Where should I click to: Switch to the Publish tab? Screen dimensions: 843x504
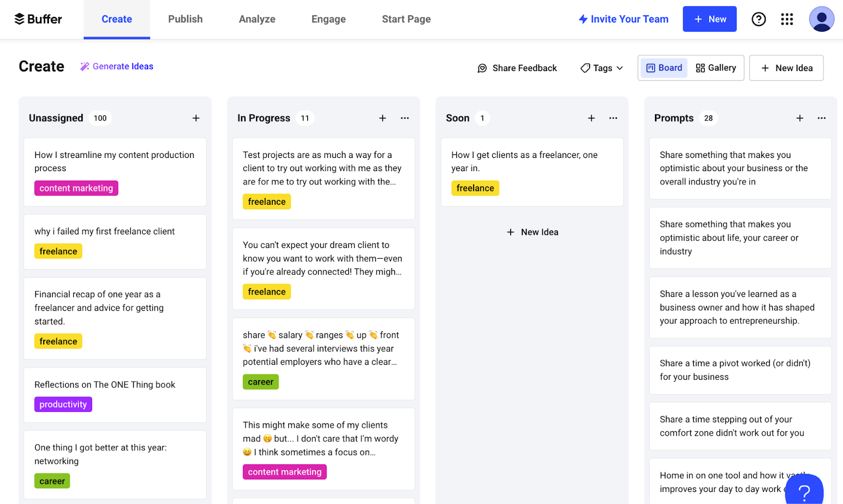coord(185,19)
